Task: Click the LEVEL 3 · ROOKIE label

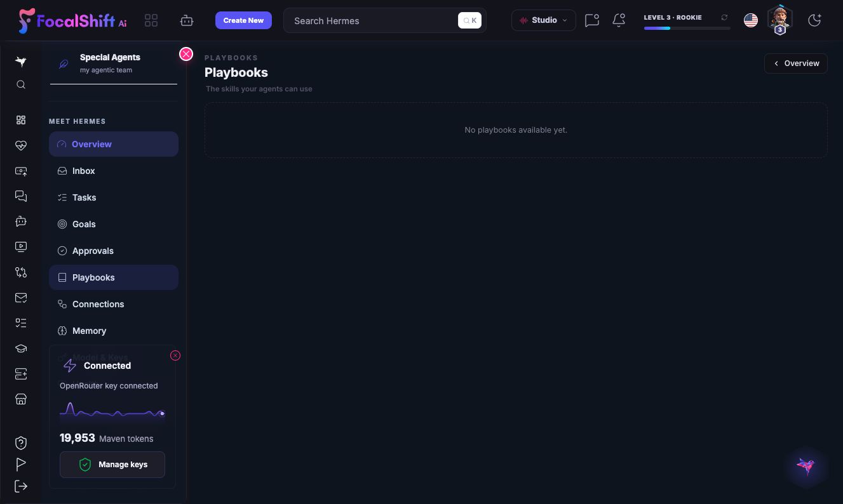Action: (673, 17)
